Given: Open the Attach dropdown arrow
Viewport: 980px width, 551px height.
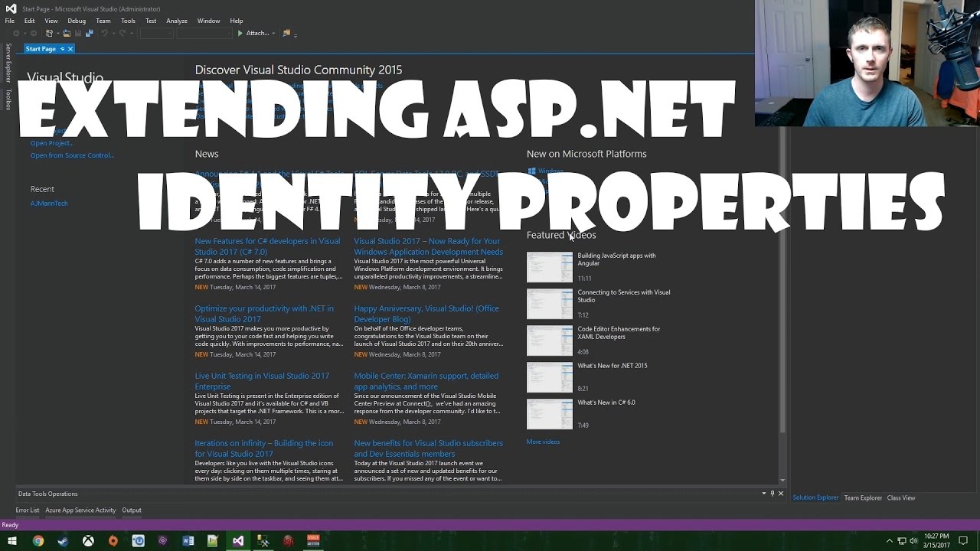Looking at the screenshot, I should click(273, 33).
